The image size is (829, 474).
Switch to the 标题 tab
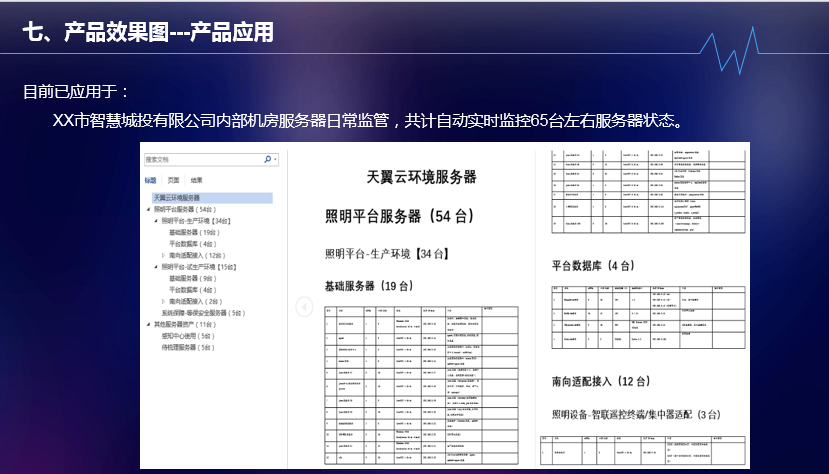coord(150,180)
